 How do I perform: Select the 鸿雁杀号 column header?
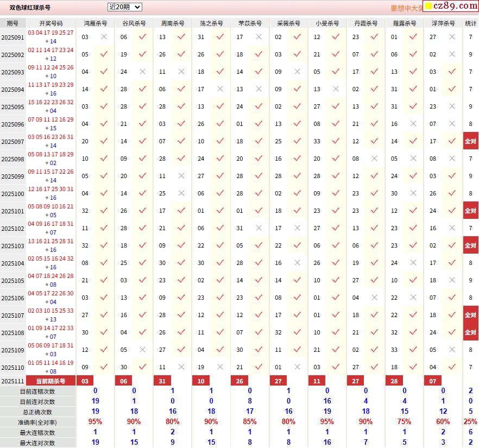[x=96, y=23]
